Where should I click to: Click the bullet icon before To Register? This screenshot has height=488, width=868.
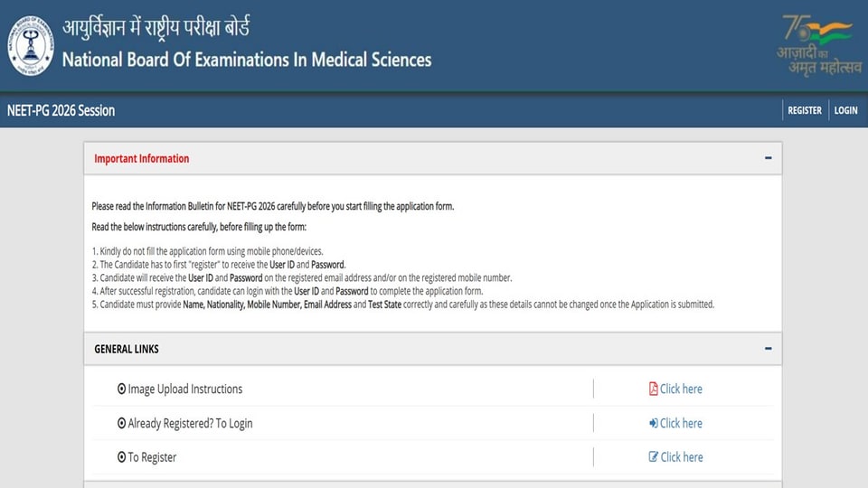121,457
